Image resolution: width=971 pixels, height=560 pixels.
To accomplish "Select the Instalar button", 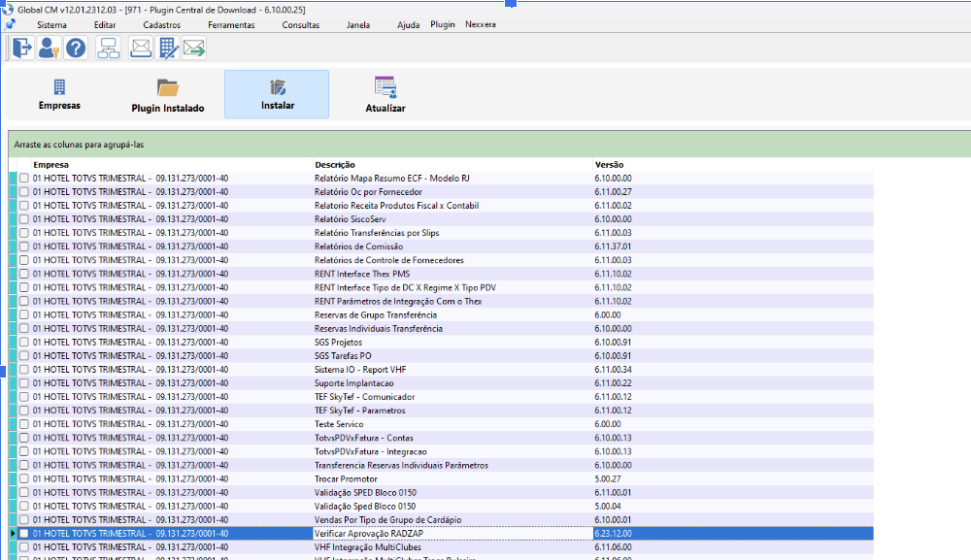I will 277,94.
